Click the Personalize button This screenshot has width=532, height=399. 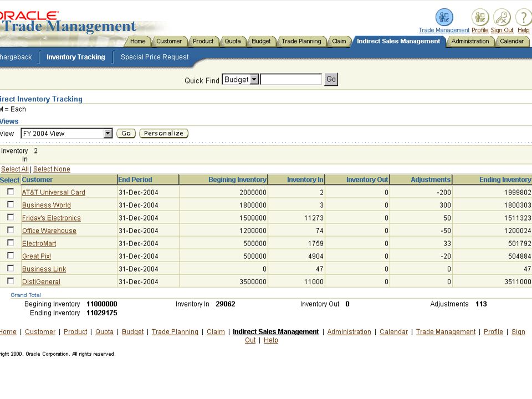coord(163,134)
